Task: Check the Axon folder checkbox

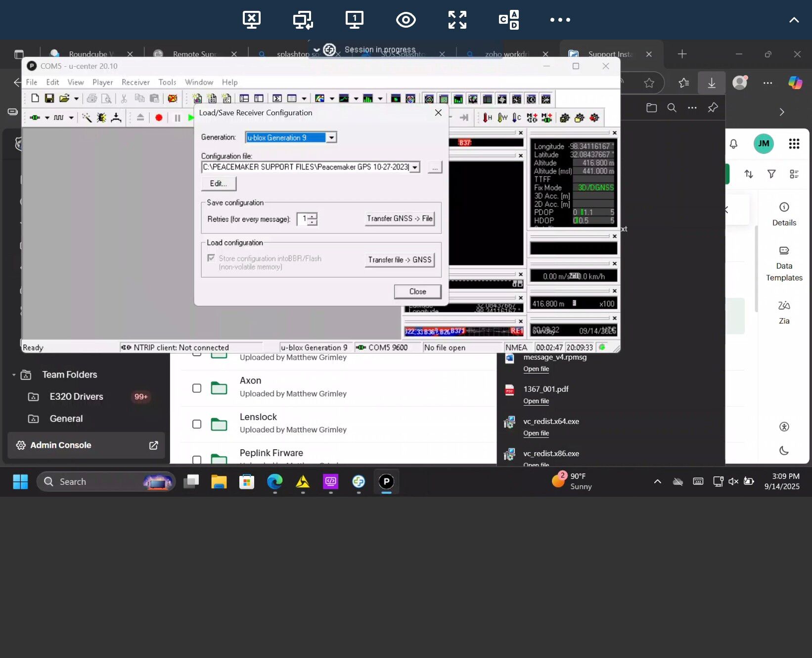Action: coord(197,388)
